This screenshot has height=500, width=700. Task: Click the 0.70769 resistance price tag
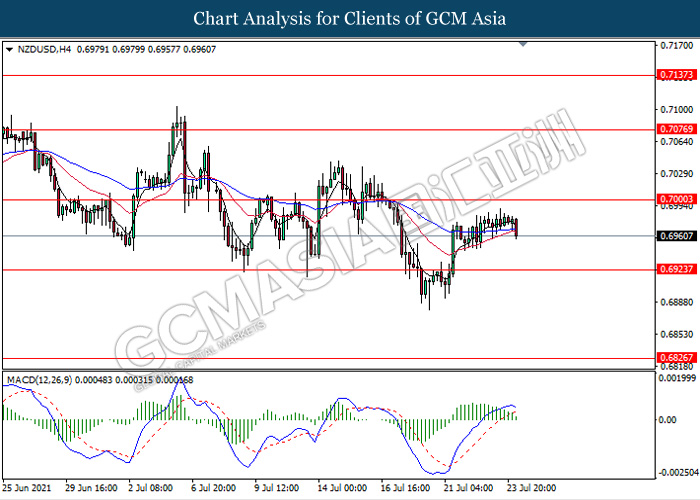pyautogui.click(x=675, y=129)
